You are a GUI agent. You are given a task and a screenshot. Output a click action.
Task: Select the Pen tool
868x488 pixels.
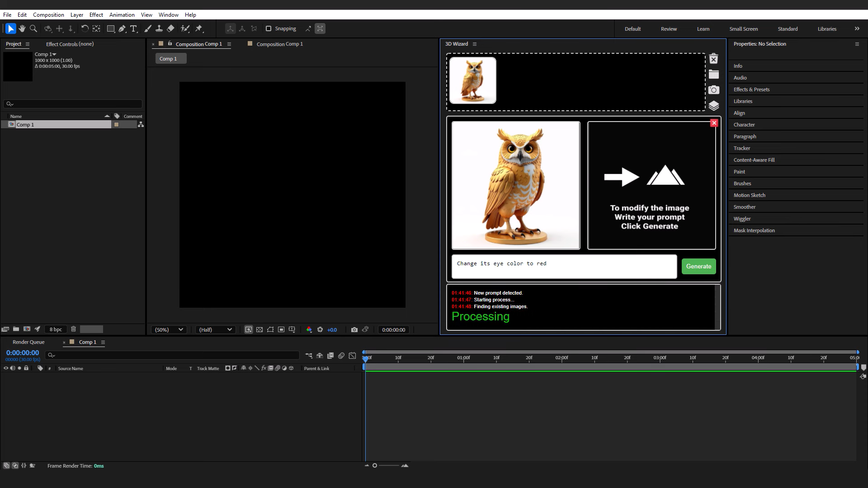click(x=122, y=28)
